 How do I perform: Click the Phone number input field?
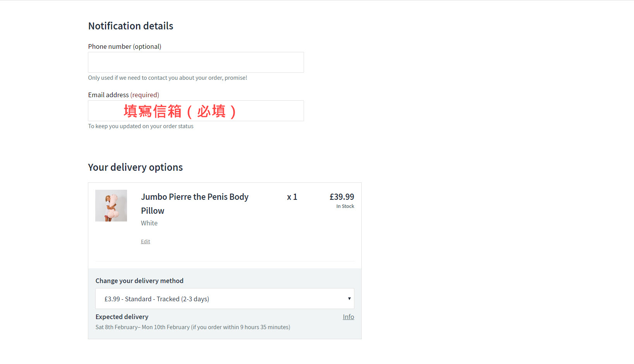click(x=196, y=62)
